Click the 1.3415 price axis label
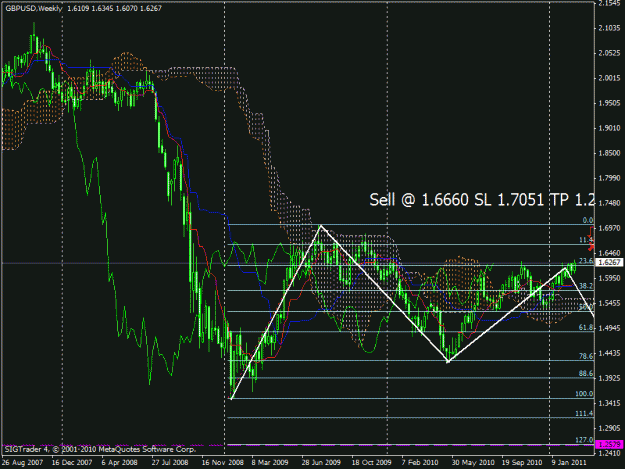The width and height of the screenshot is (625, 469). 609,403
